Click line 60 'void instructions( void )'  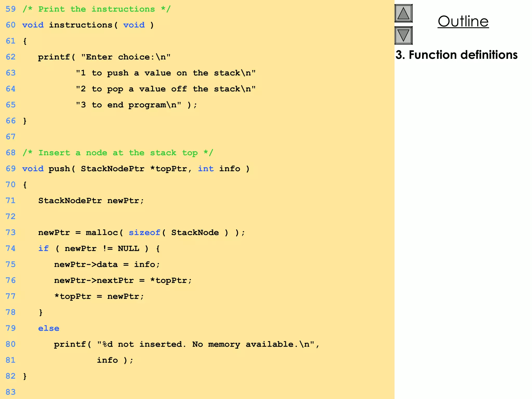click(x=88, y=25)
